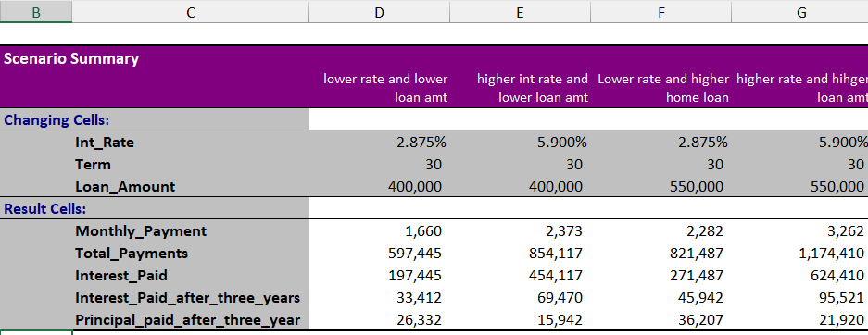The height and width of the screenshot is (335, 868).
Task: Select column G header
Action: [799, 12]
